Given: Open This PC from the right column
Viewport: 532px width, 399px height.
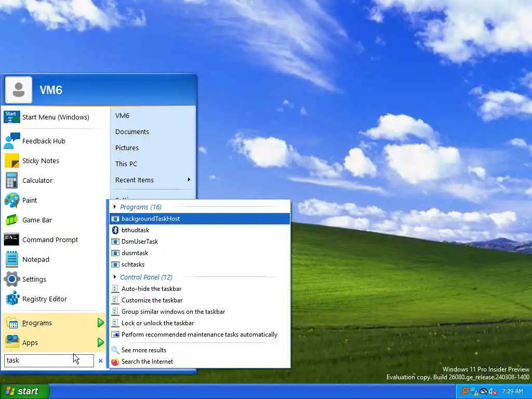Looking at the screenshot, I should (x=126, y=164).
